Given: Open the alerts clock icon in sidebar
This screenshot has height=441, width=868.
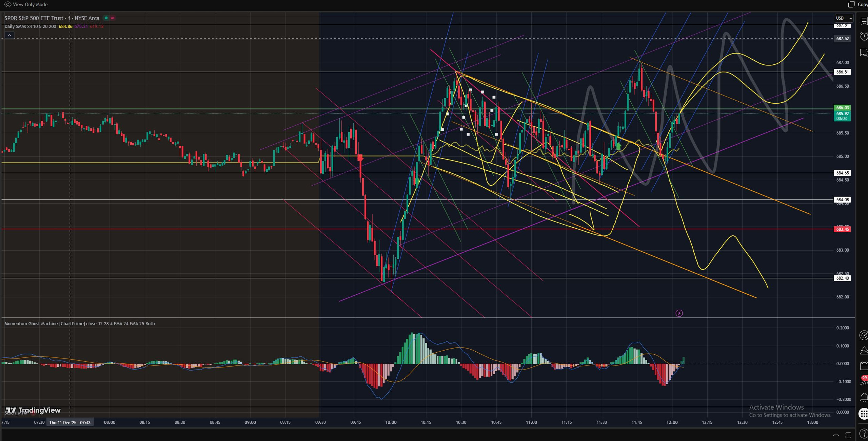Looking at the screenshot, I should (864, 36).
